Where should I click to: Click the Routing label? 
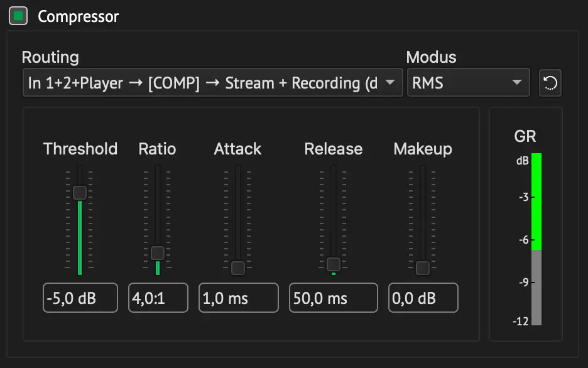click(x=50, y=57)
